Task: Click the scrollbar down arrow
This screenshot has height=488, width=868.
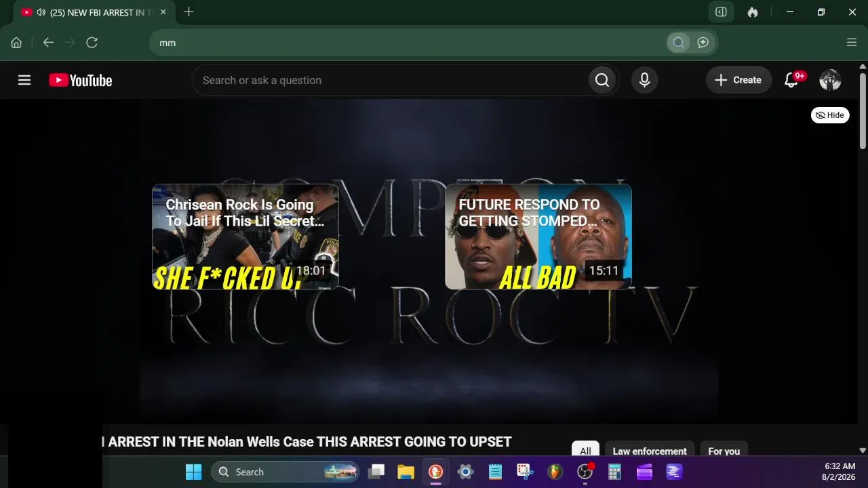Action: [x=863, y=450]
